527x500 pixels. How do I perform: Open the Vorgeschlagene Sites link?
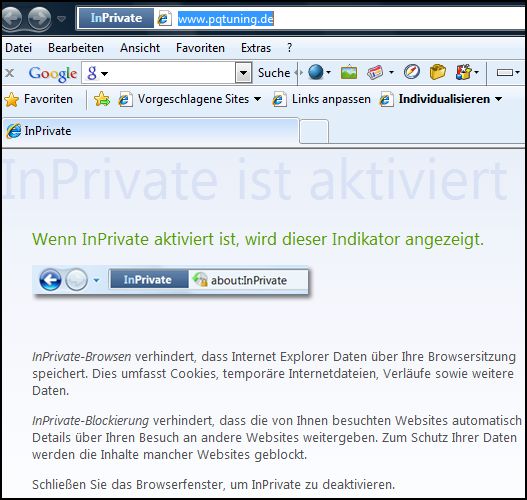[x=184, y=99]
